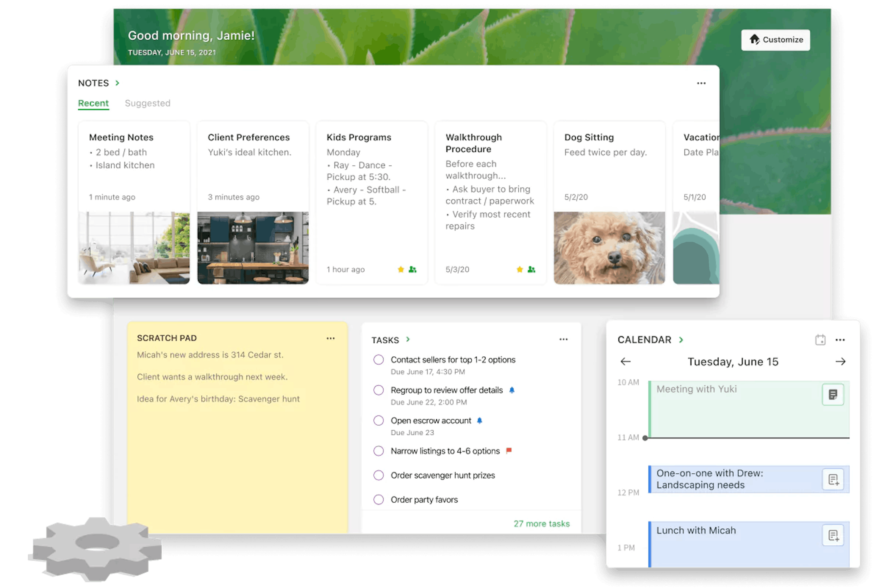Screen dimensions: 882x588
Task: Open the Tasks widget options menu
Action: pos(563,339)
